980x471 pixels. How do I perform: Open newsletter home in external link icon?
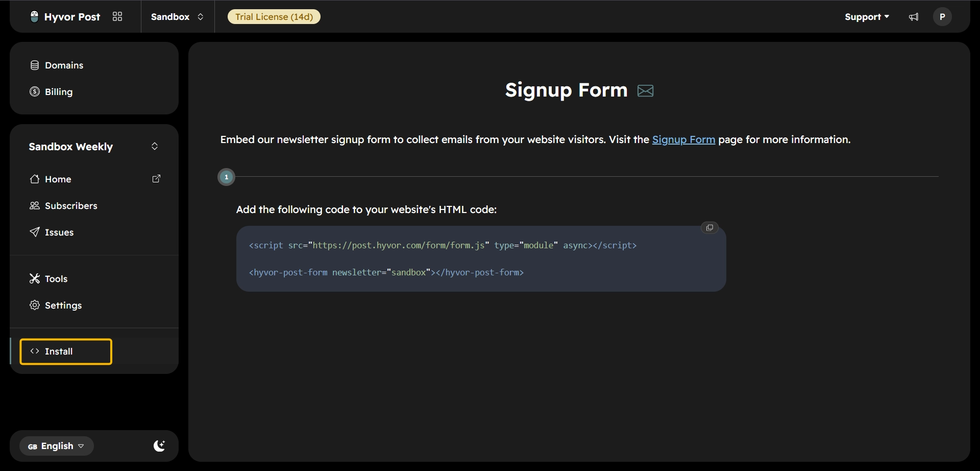click(x=157, y=179)
